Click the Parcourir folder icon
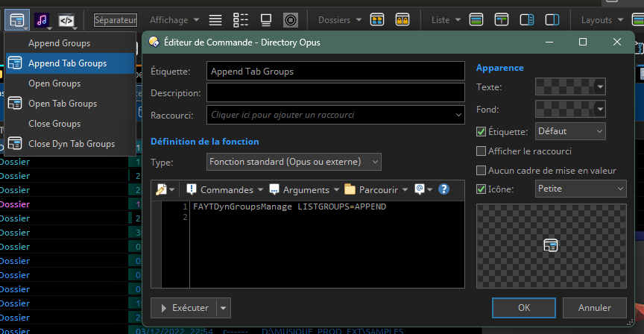 tap(350, 189)
